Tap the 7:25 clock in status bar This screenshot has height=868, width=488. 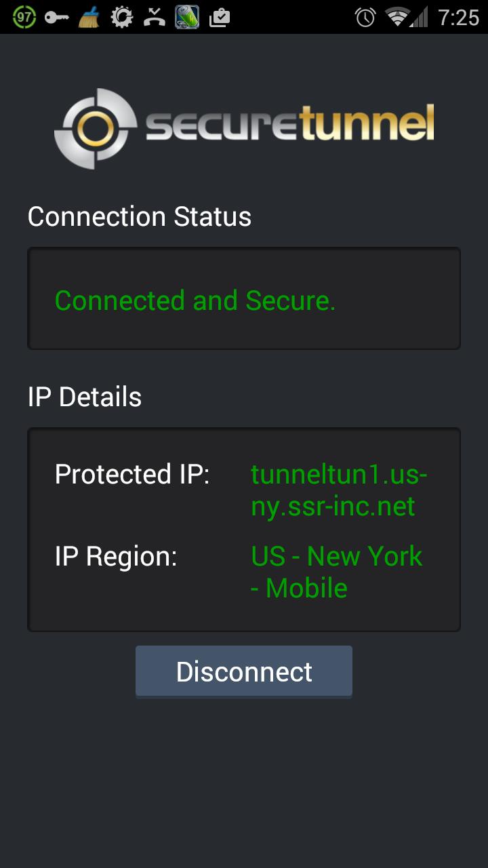coord(458,17)
